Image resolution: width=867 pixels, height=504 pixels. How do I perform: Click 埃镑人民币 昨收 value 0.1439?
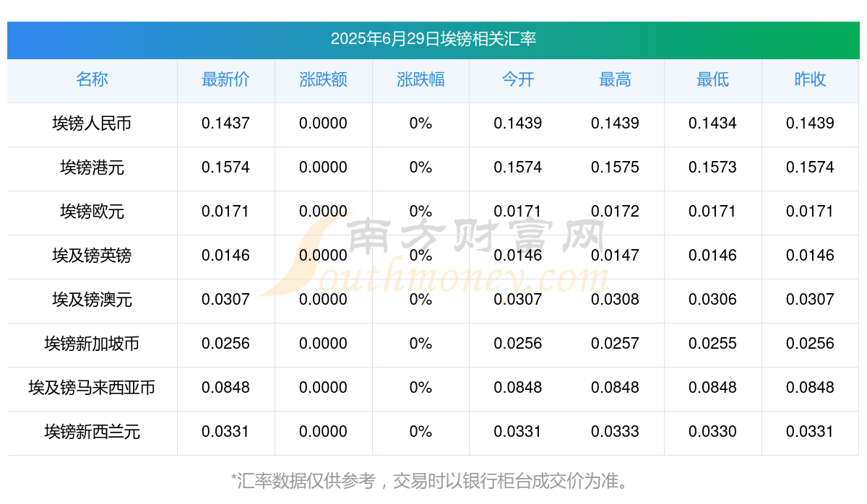pyautogui.click(x=810, y=123)
